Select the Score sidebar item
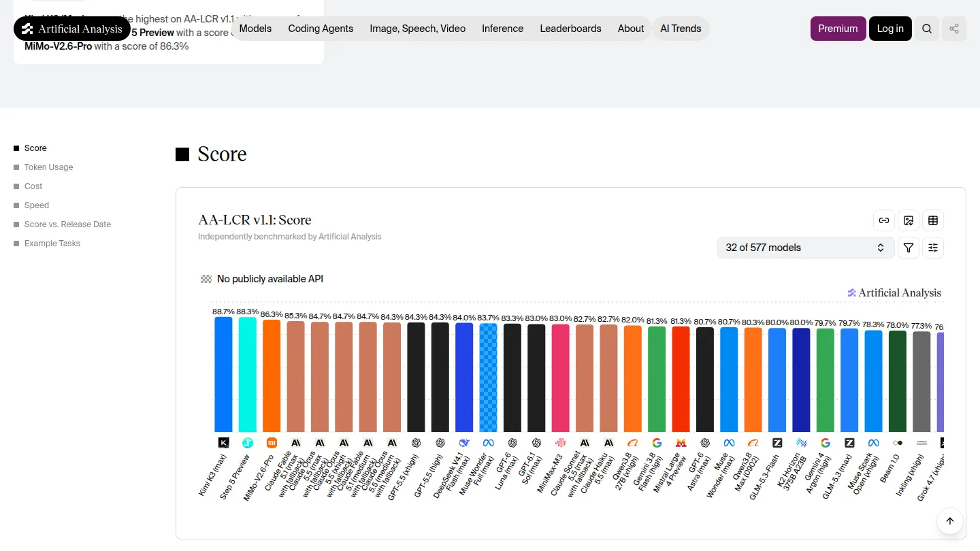Viewport: 980px width, 551px height. [35, 148]
